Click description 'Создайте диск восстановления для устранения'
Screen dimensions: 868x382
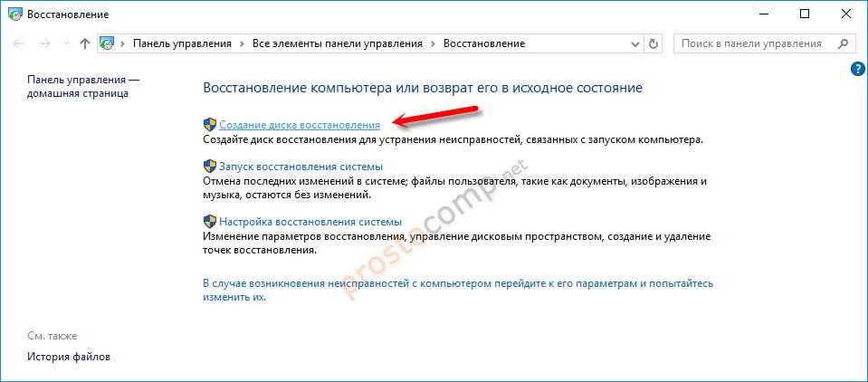click(x=453, y=140)
